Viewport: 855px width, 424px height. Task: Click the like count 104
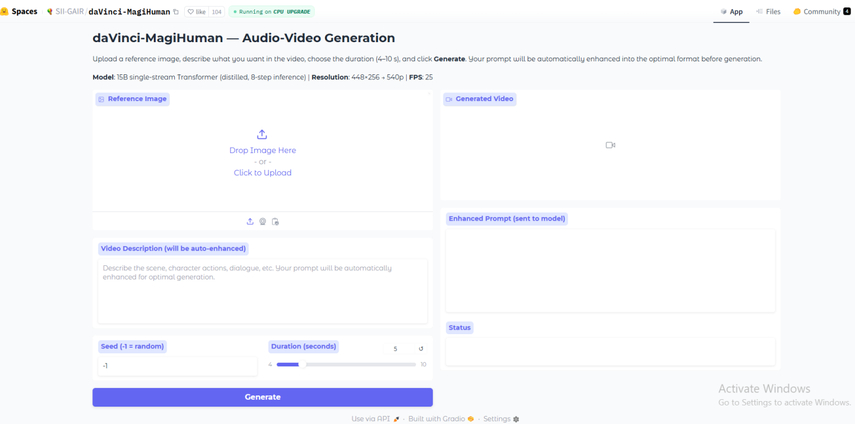tap(217, 11)
